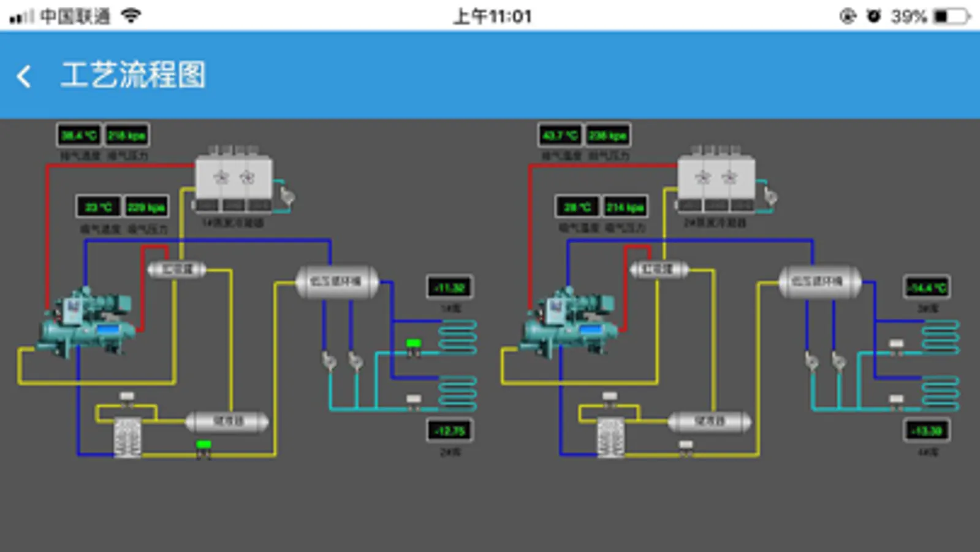Select unit 2 liquid receiver tank
980x552 pixels.
709,421
